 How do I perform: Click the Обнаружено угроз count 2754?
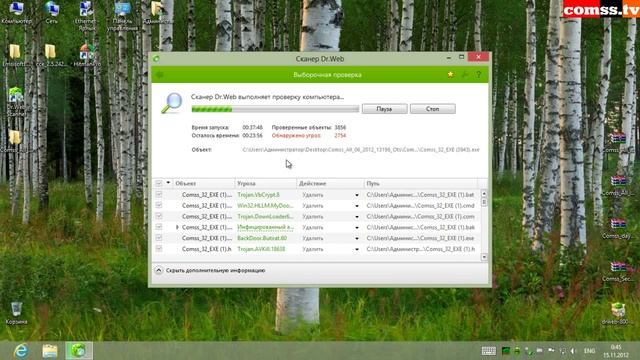[x=340, y=136]
